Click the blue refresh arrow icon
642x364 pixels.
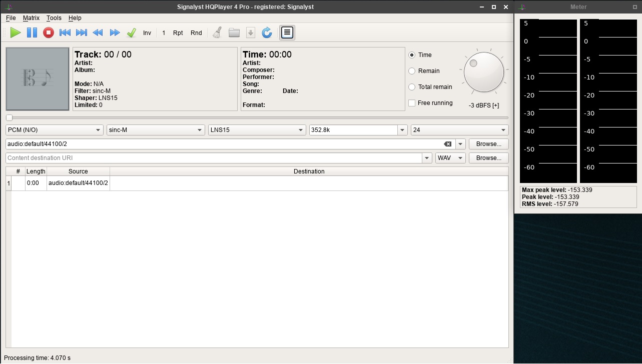[267, 32]
